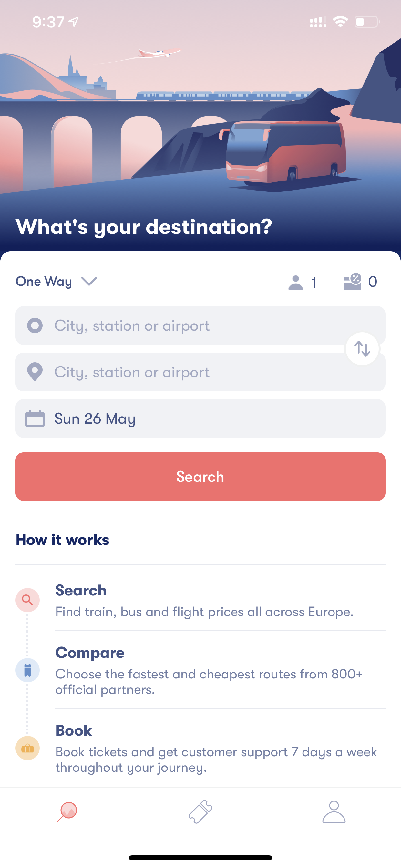Tap the pink magnifier Search step icon
This screenshot has width=401, height=868.
click(x=28, y=600)
